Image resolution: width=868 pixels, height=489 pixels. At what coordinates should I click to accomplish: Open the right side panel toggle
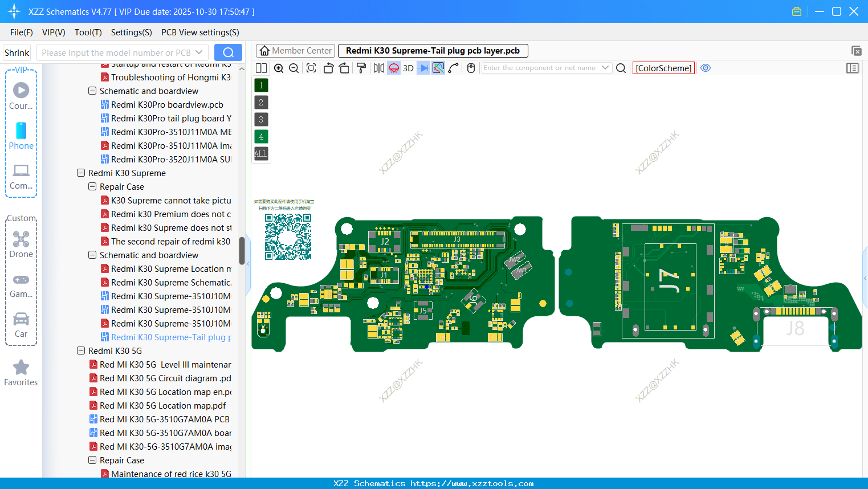[x=853, y=68]
